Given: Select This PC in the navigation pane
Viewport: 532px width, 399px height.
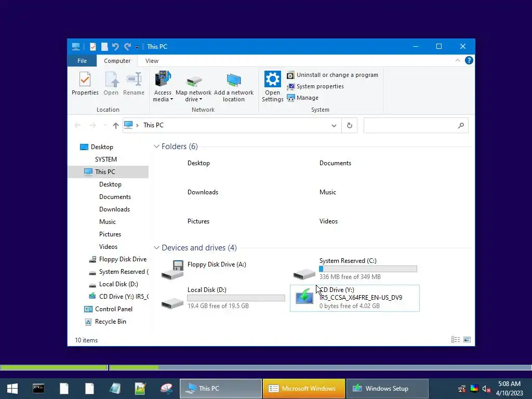Looking at the screenshot, I should (x=108, y=171).
